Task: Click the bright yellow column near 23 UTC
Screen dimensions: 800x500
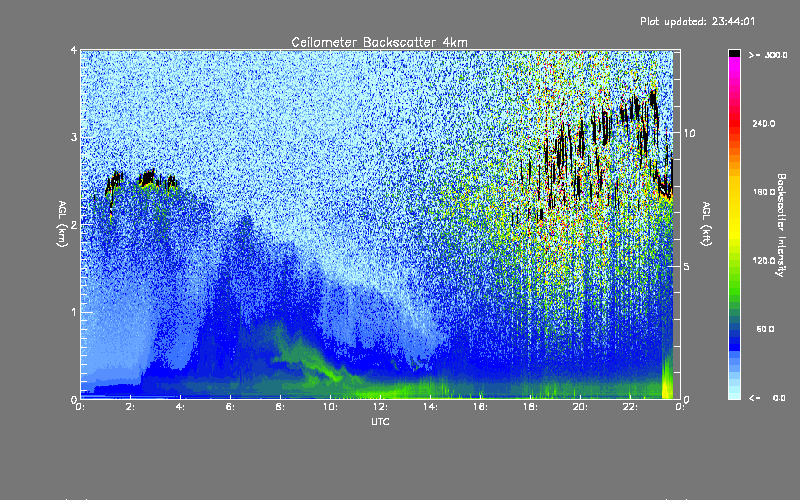Action: pyautogui.click(x=666, y=378)
